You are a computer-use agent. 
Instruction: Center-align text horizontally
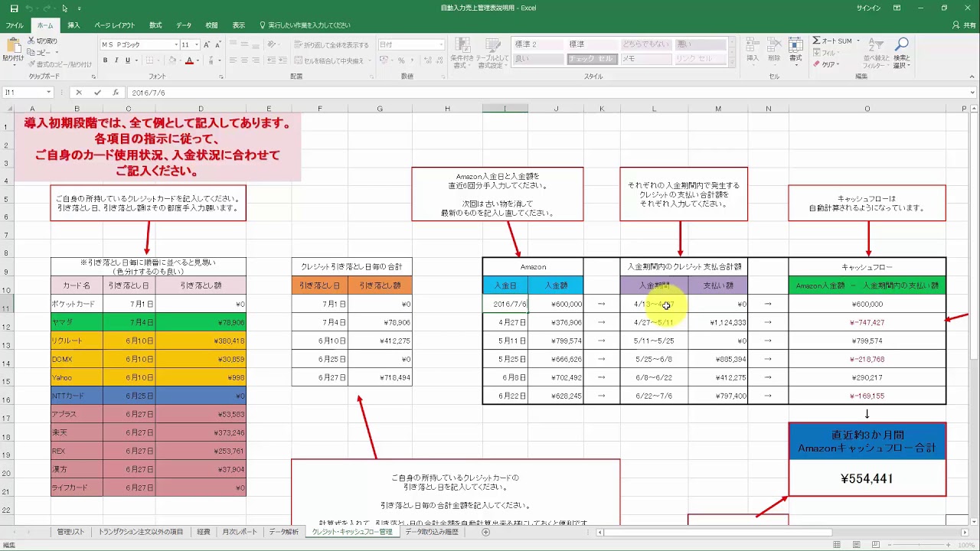[245, 60]
